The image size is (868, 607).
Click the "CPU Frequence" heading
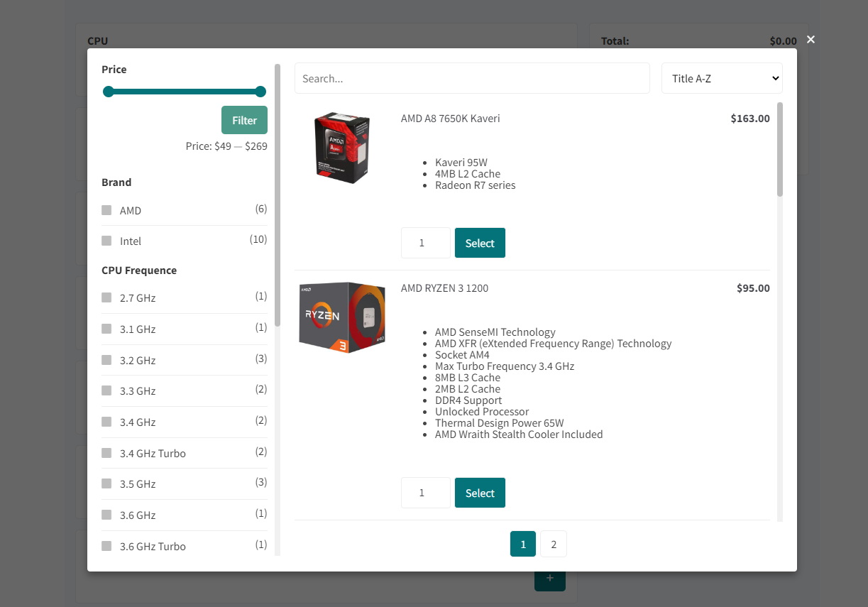pyautogui.click(x=139, y=270)
